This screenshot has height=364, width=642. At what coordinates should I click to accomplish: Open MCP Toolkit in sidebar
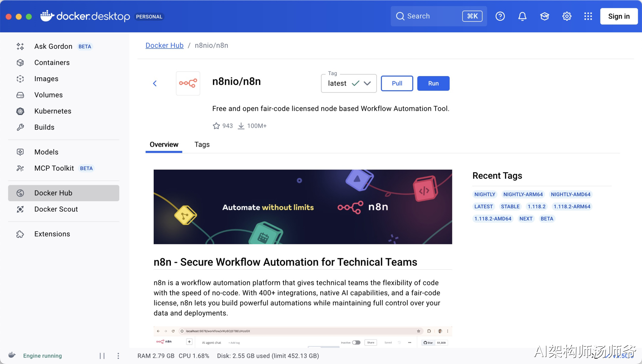click(x=54, y=168)
